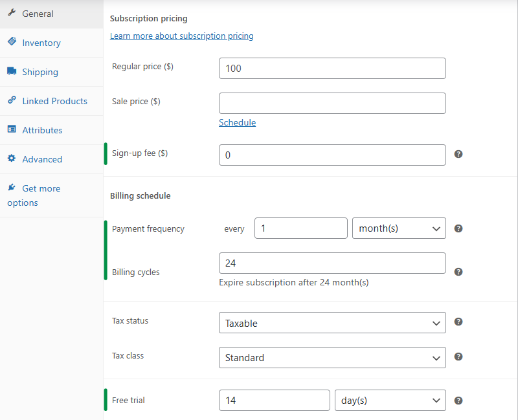Open the Inventory tab
The width and height of the screenshot is (518, 420).
pyautogui.click(x=41, y=43)
